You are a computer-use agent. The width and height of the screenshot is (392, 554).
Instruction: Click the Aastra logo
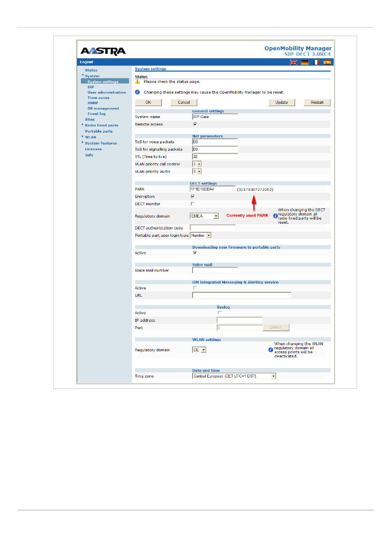pos(103,51)
